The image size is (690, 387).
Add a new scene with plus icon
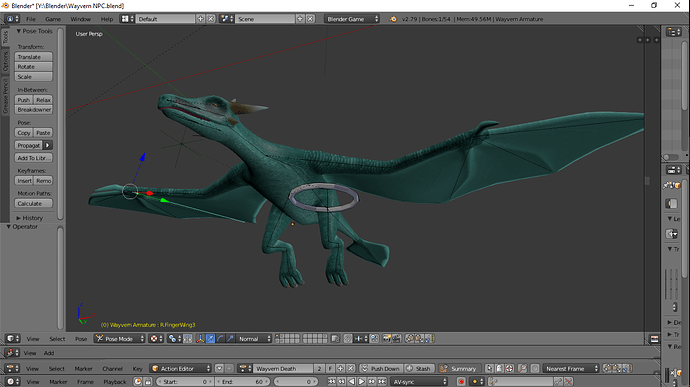(x=300, y=19)
